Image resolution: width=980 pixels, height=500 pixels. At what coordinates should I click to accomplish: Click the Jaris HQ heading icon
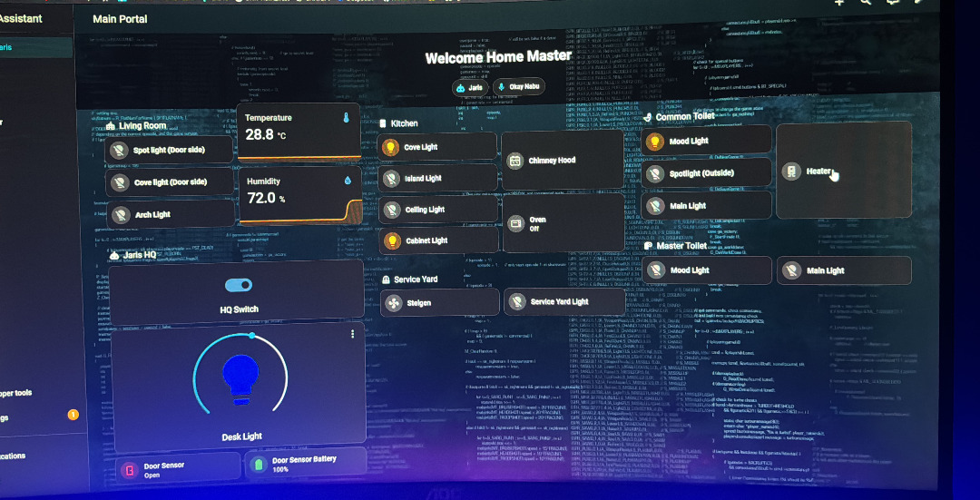(114, 255)
